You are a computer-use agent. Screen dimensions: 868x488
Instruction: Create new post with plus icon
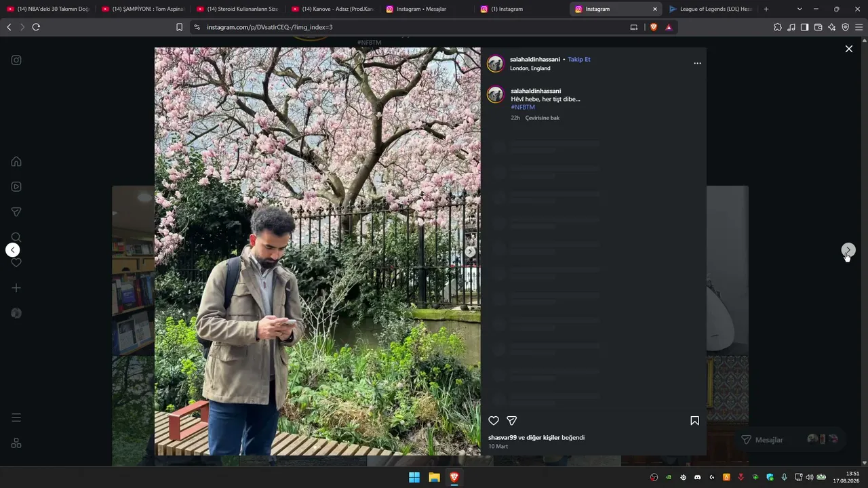(x=16, y=288)
